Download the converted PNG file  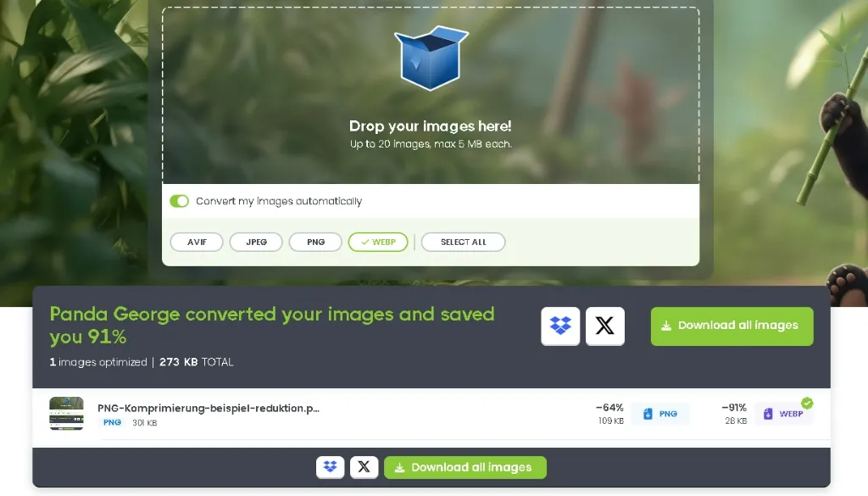(659, 414)
